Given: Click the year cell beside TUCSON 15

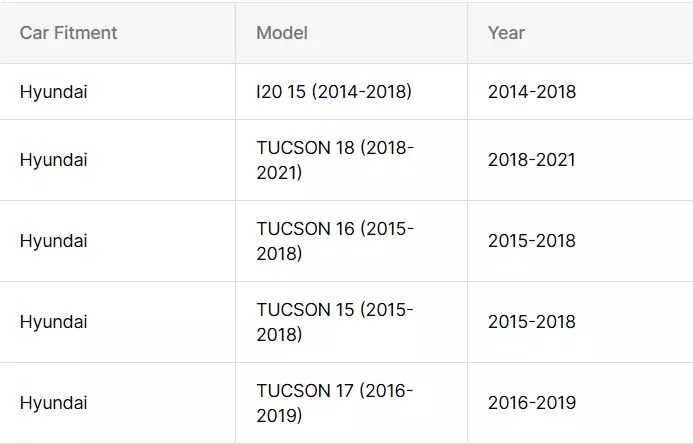Looking at the screenshot, I should pos(532,322).
